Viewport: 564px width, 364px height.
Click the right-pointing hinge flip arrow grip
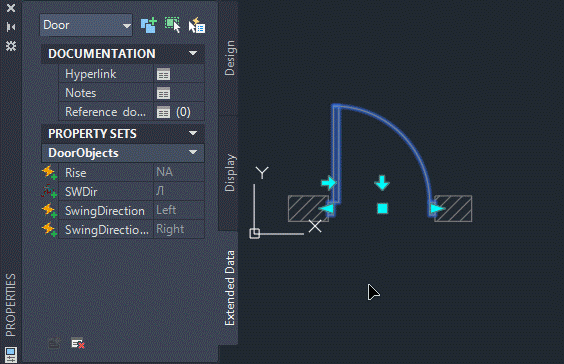(328, 183)
